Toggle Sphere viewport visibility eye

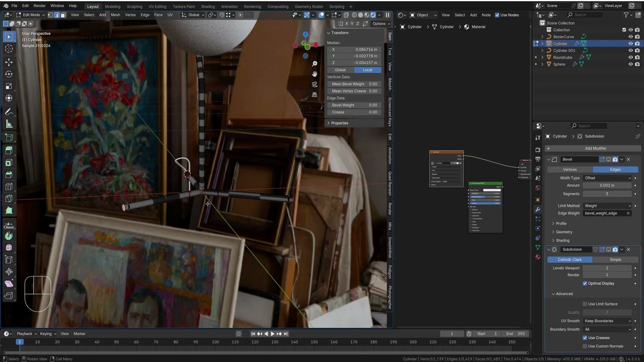point(631,64)
